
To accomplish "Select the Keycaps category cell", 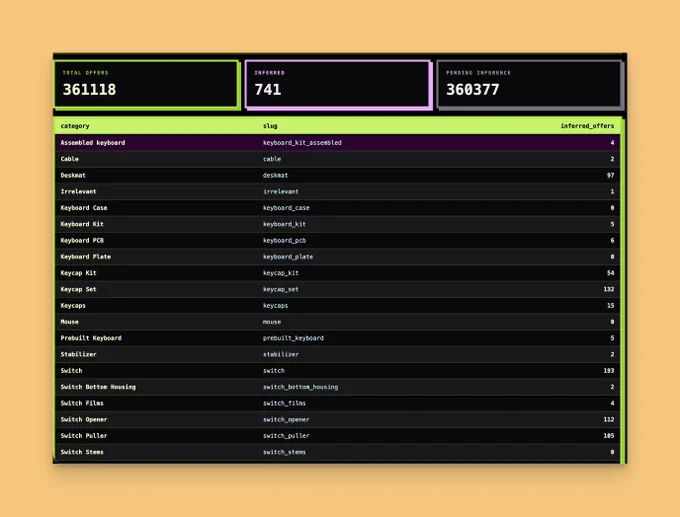I will pos(73,306).
